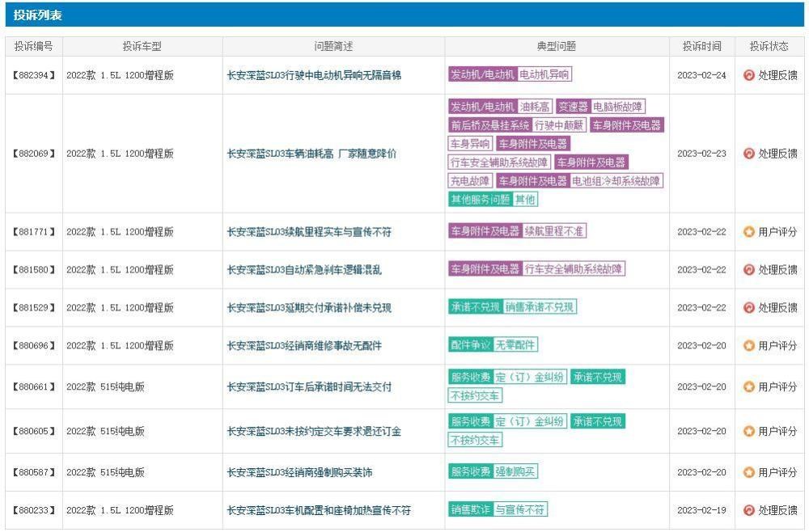Screen dimensions: 809x532
Task: Open complaint 长安深蓝SL03车辆油耗高 厂家随意降价
Action: [311, 154]
